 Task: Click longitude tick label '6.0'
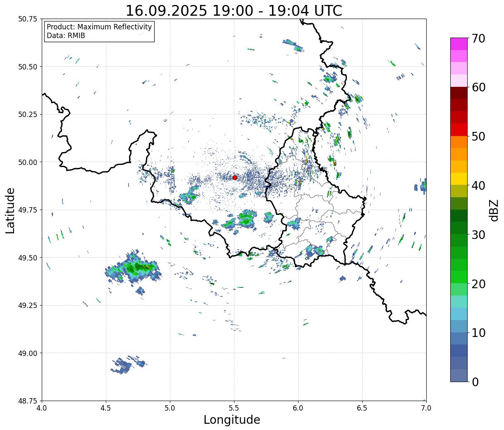[x=298, y=408]
